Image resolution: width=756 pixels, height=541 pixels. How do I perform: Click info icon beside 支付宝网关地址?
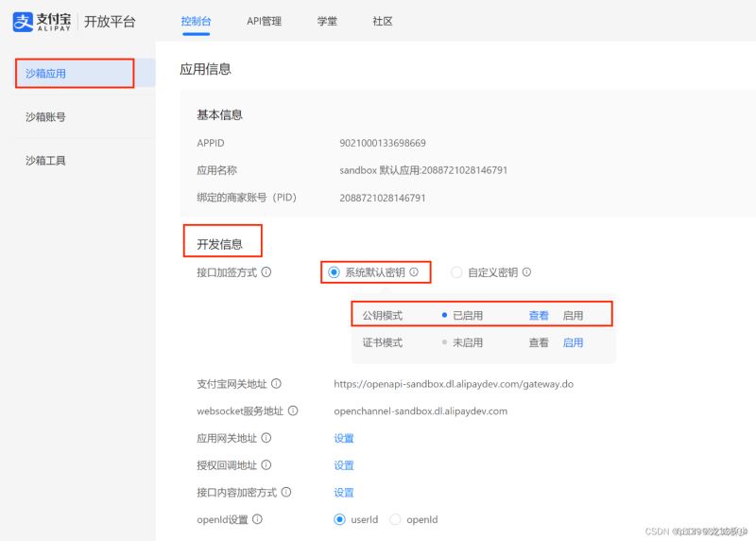click(x=276, y=384)
